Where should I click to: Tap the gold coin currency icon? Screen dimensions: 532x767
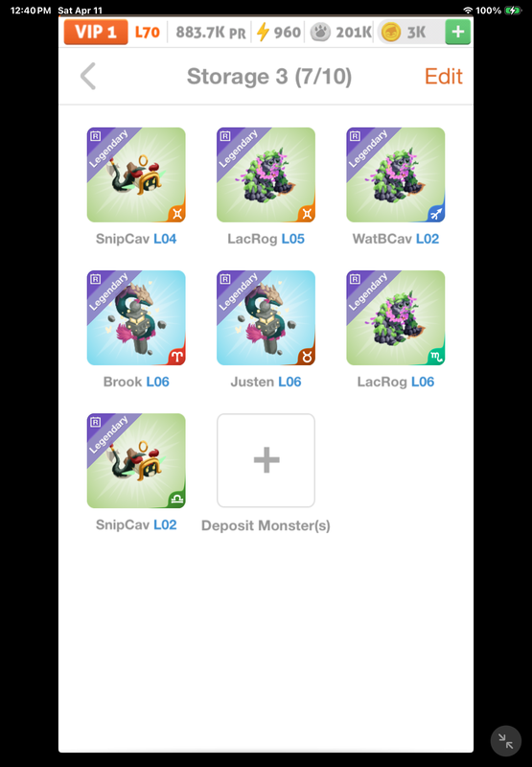pyautogui.click(x=391, y=33)
